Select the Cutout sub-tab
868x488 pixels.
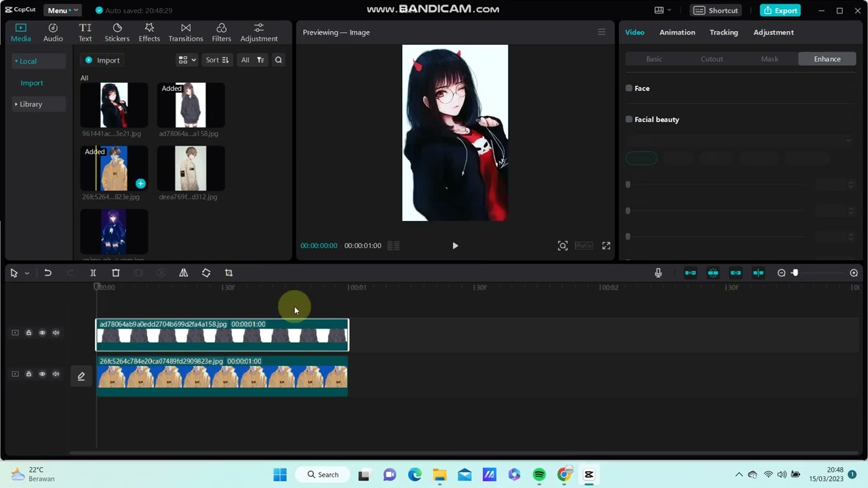[x=712, y=59]
